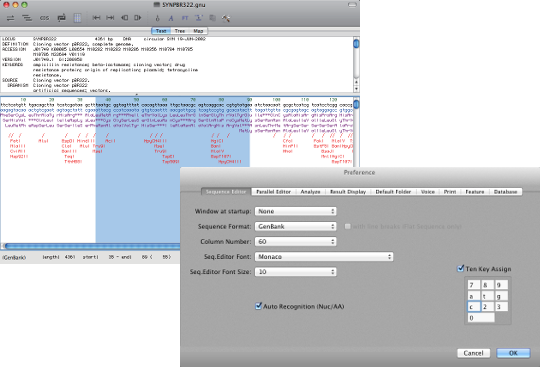The width and height of the screenshot is (540, 367).
Task: Switch to the Parallel Editor tab
Action: [x=273, y=192]
